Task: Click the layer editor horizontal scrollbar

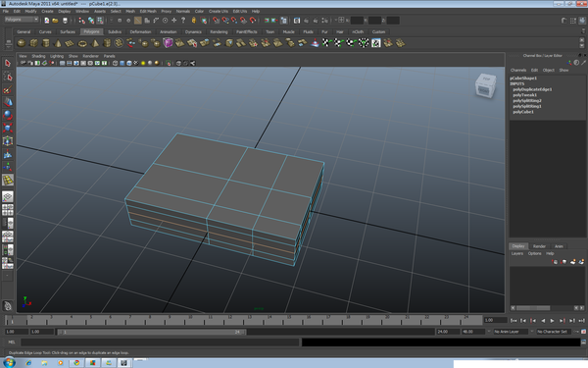Action: 533,308
